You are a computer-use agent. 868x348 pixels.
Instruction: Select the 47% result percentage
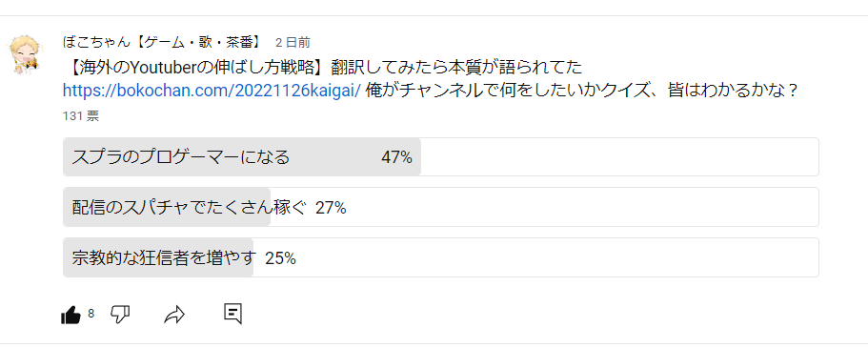pos(396,158)
